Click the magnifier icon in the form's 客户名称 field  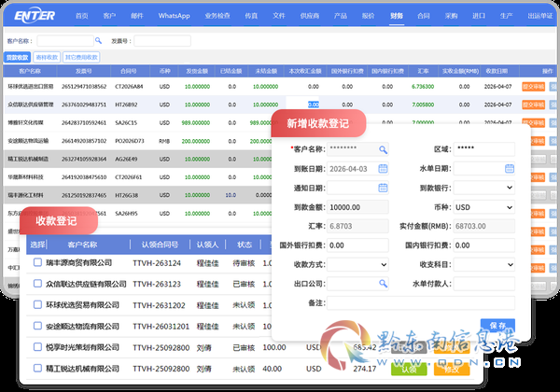click(x=383, y=149)
